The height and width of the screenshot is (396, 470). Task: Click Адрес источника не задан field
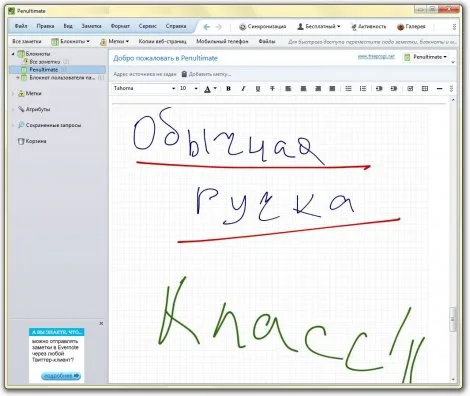pos(145,74)
